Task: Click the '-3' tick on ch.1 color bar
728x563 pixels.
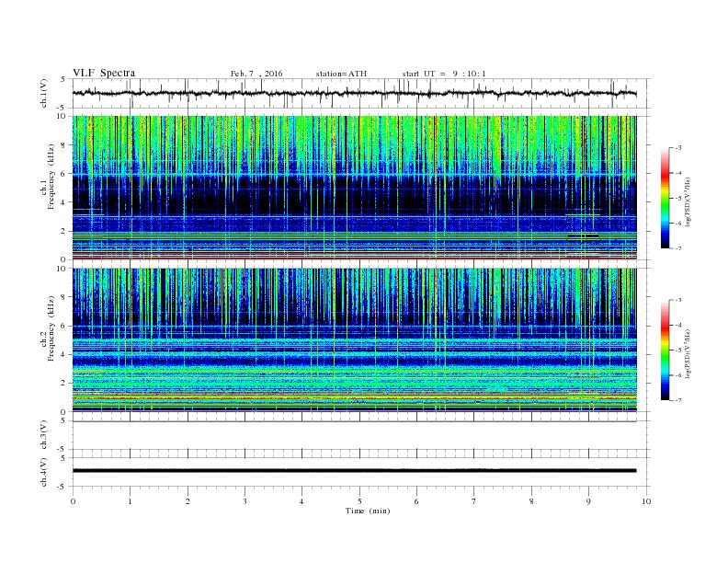Action: (677, 148)
